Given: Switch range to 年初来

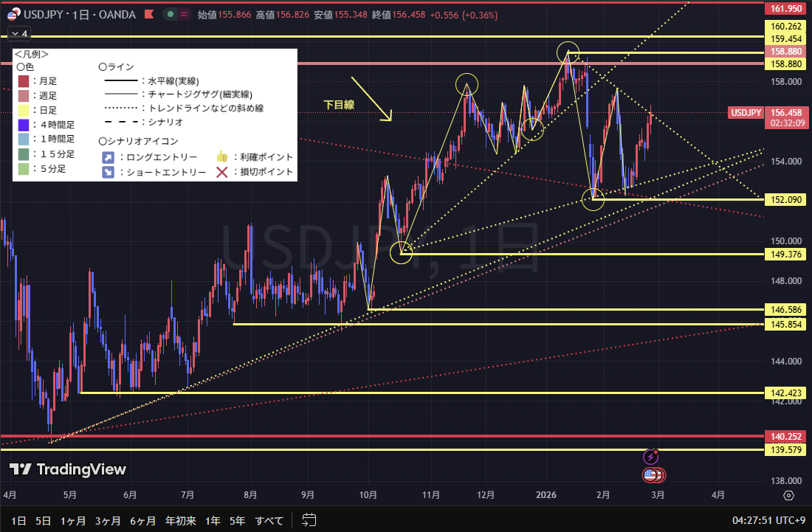Looking at the screenshot, I should (180, 520).
